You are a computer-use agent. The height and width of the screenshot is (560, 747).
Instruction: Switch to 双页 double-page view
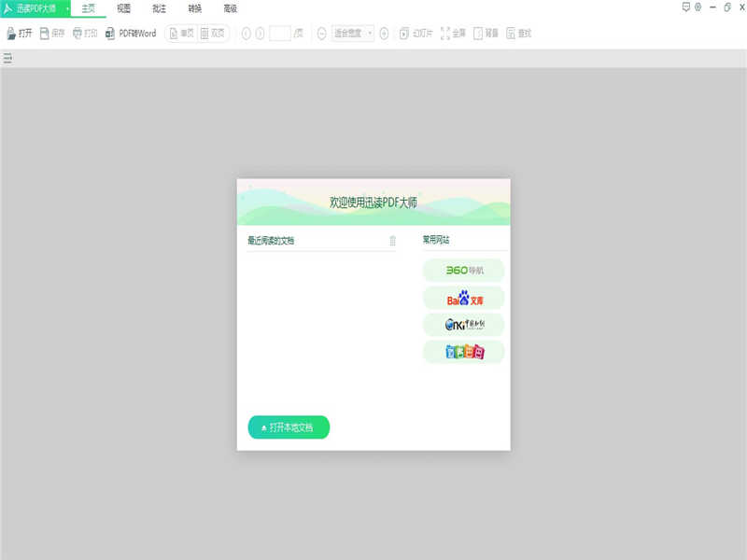[x=213, y=34]
